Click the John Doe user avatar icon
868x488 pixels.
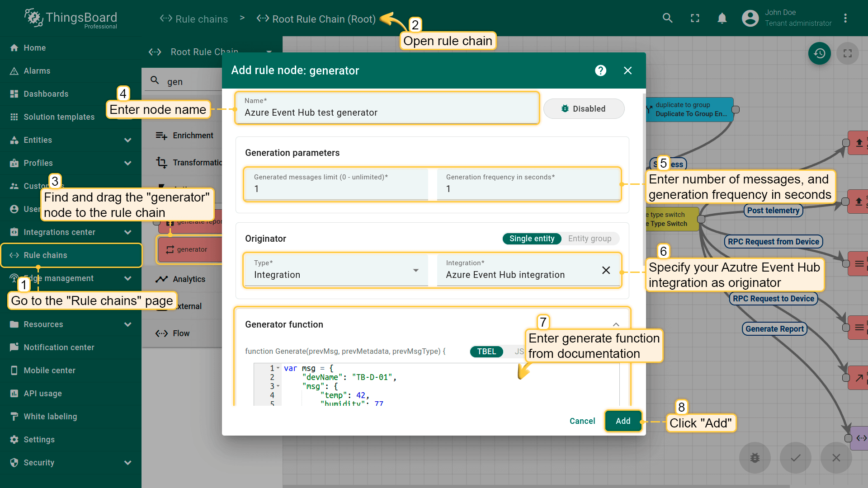[750, 18]
